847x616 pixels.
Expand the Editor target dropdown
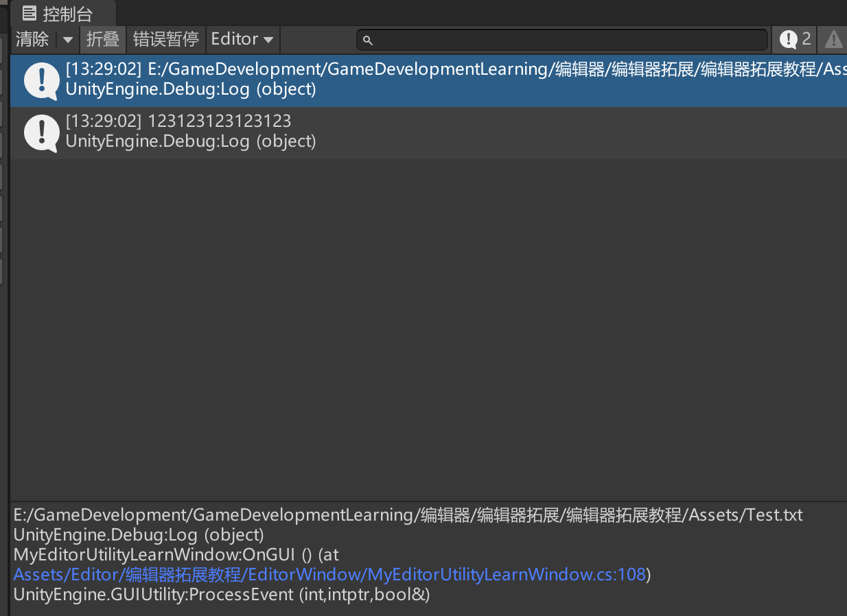(x=242, y=40)
